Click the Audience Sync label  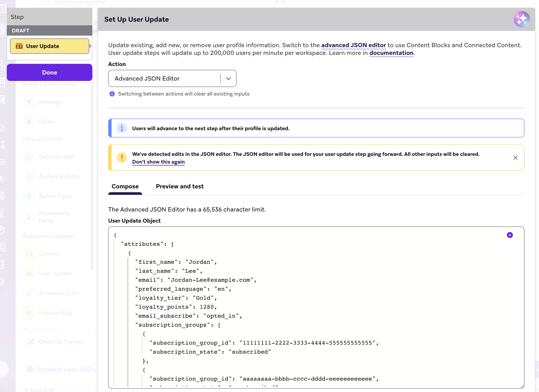58,293
